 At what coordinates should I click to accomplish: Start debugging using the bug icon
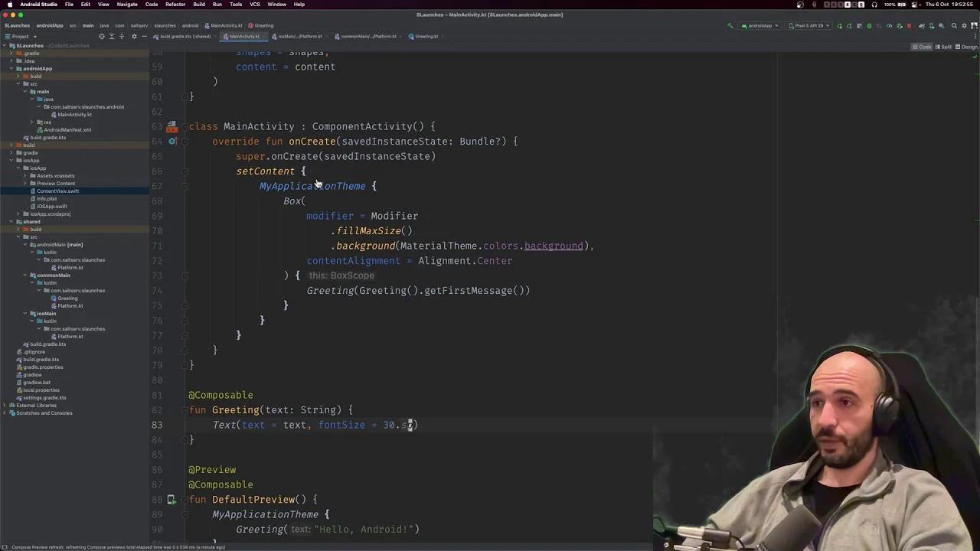898,25
